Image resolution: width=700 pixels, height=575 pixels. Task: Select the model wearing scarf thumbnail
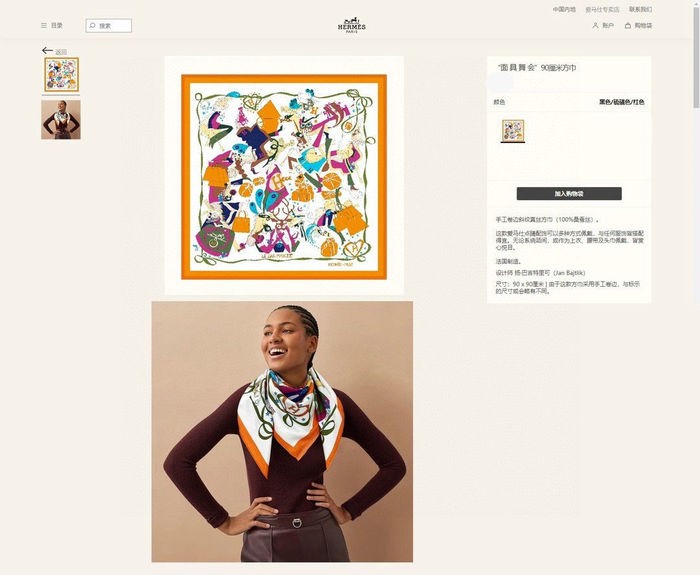[61, 120]
